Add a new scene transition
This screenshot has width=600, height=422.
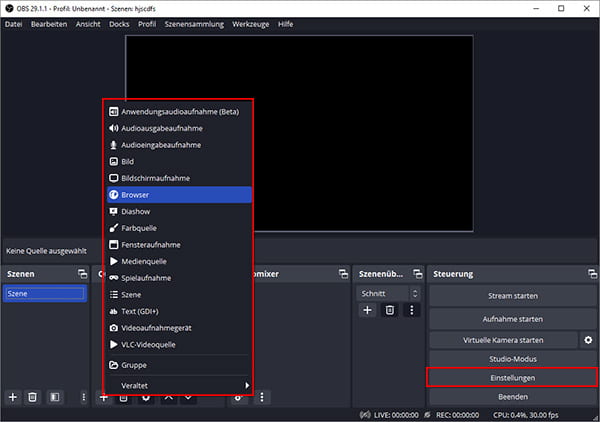pyautogui.click(x=367, y=310)
